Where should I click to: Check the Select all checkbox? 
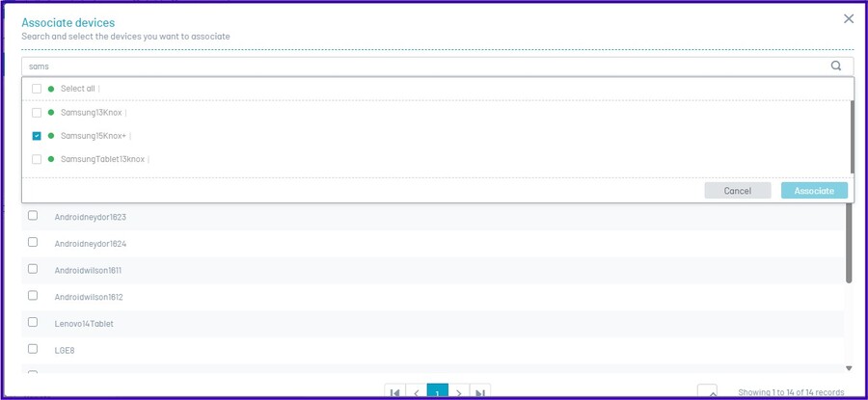coord(37,89)
